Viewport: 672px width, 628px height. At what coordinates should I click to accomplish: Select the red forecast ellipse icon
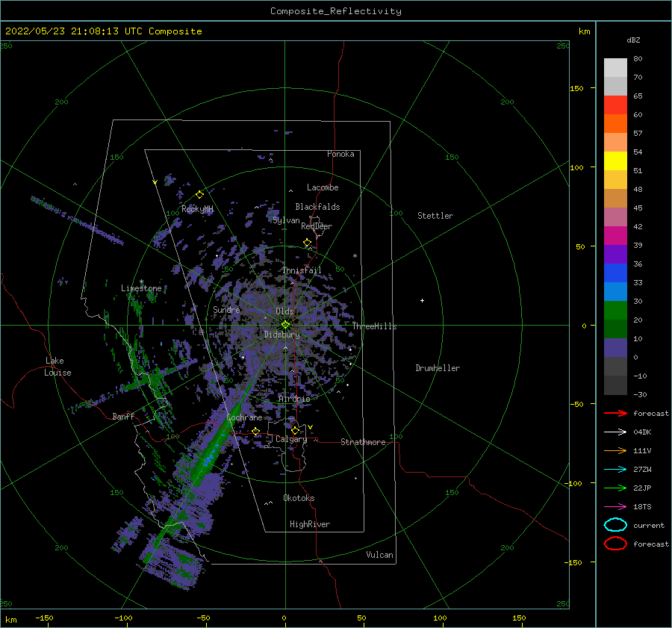click(x=615, y=544)
